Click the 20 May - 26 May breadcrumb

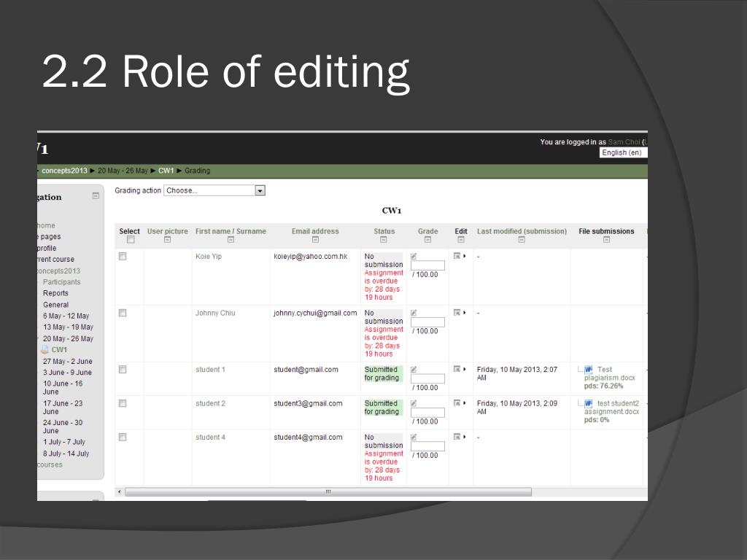(x=123, y=171)
